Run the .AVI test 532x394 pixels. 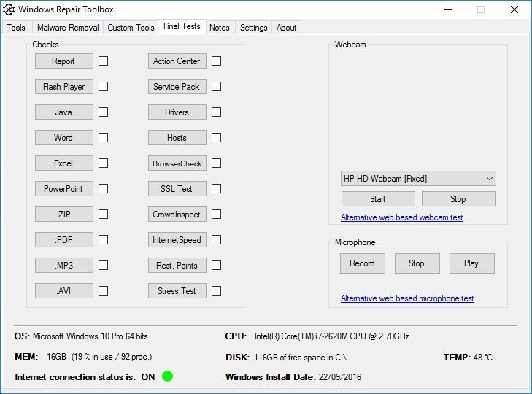63,291
